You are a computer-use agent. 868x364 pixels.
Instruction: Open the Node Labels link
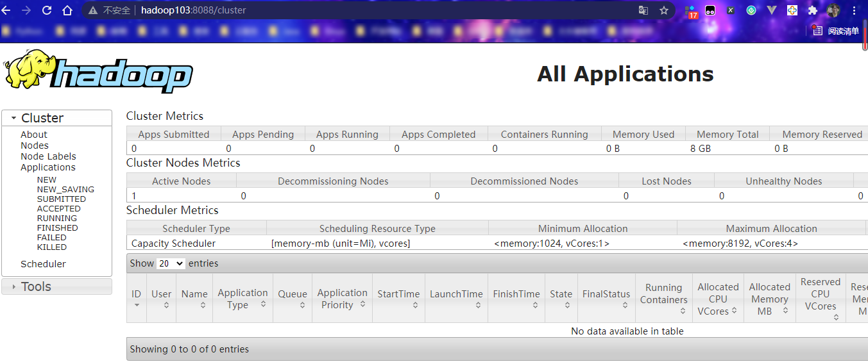coord(48,156)
